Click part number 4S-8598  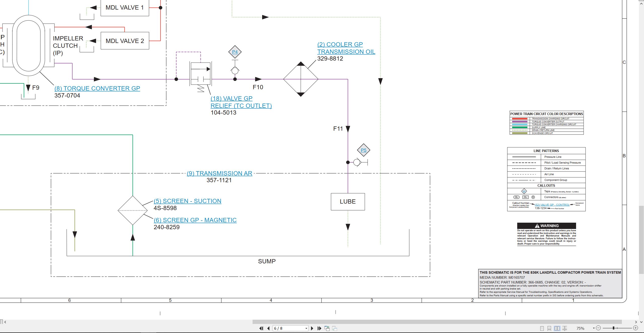165,208
